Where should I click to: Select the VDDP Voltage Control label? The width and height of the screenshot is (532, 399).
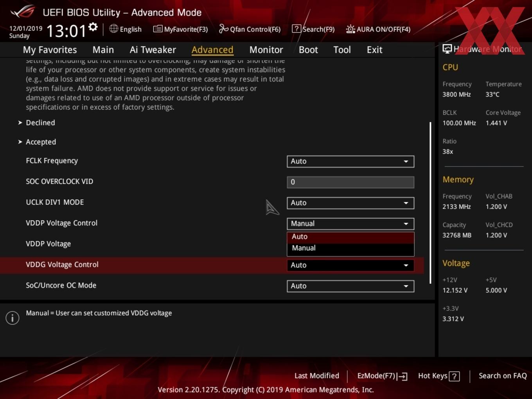click(61, 223)
